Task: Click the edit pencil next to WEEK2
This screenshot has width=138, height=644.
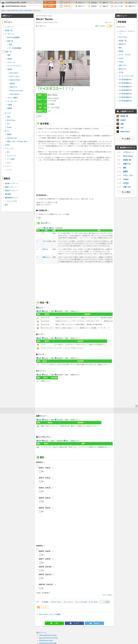Action: point(44,546)
